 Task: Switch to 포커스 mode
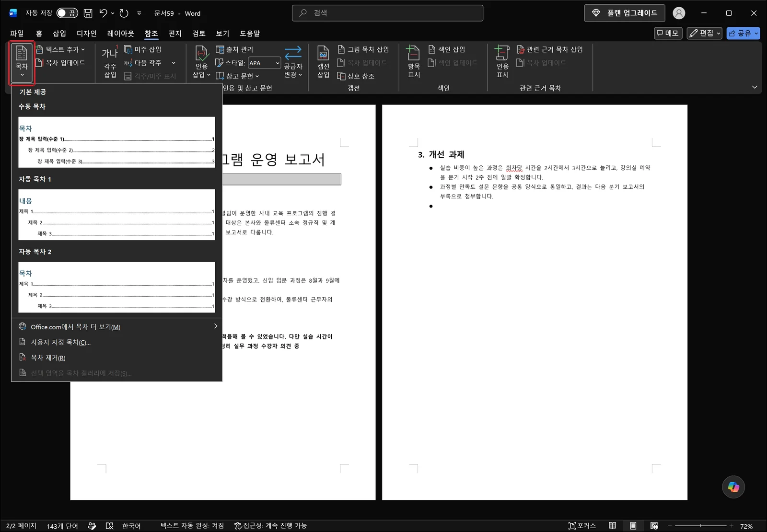[x=582, y=526]
